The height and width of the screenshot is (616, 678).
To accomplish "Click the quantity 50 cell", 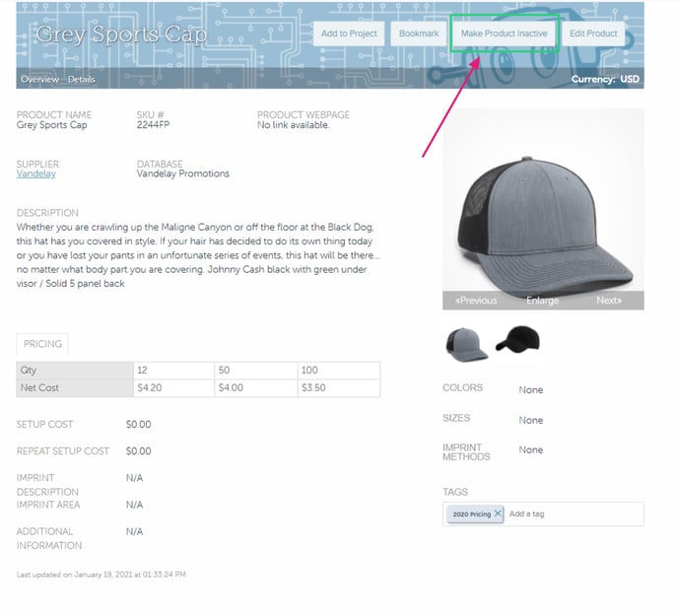I will tap(256, 371).
